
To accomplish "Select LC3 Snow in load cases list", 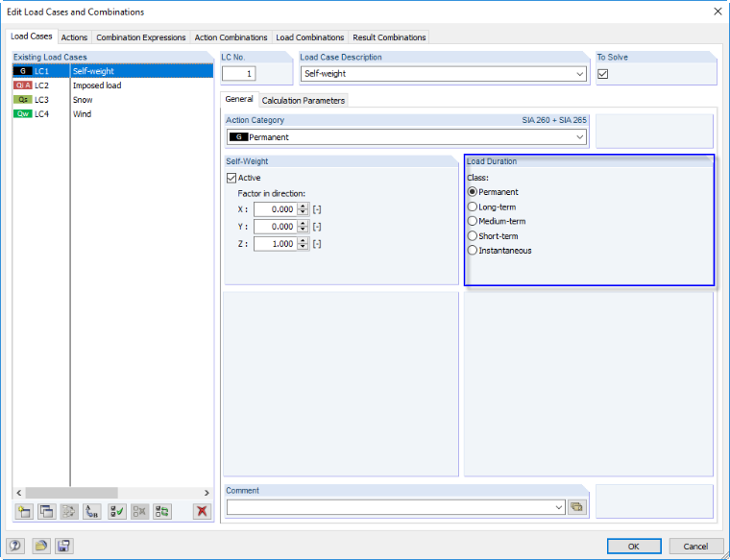I will coord(112,100).
